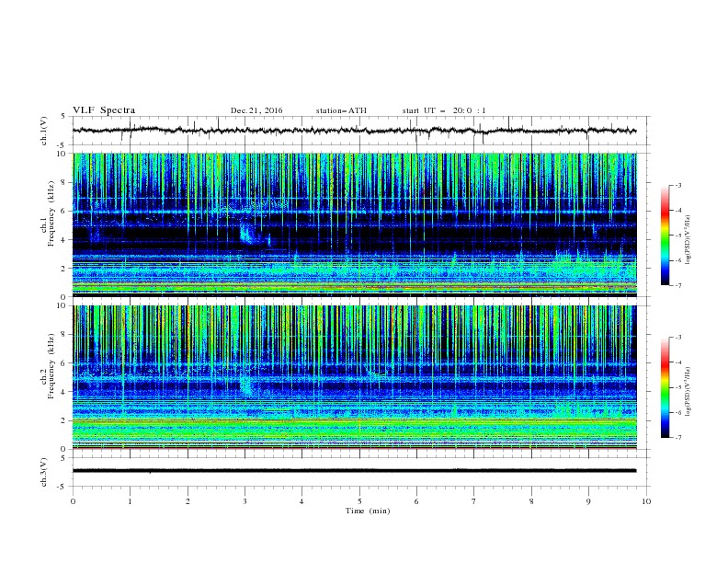The width and height of the screenshot is (728, 563).
Task: Click the "-5" voltage tick on the ch.1(V) axis
Action: pyautogui.click(x=62, y=145)
